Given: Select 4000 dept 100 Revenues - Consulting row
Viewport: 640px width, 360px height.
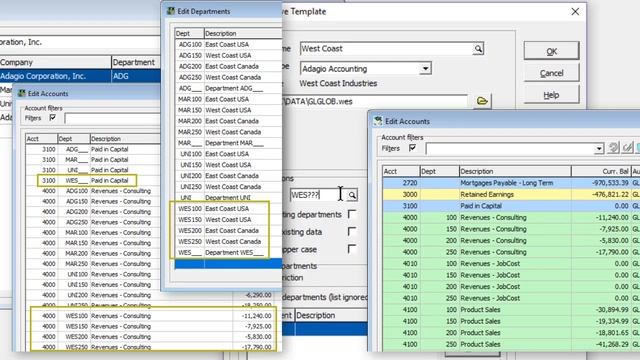Looking at the screenshot, I should [x=511, y=218].
